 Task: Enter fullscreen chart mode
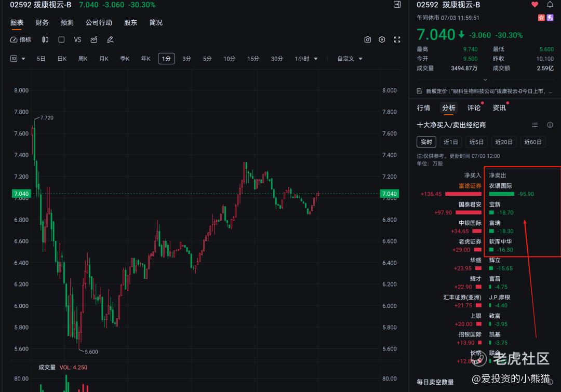pyautogui.click(x=397, y=39)
